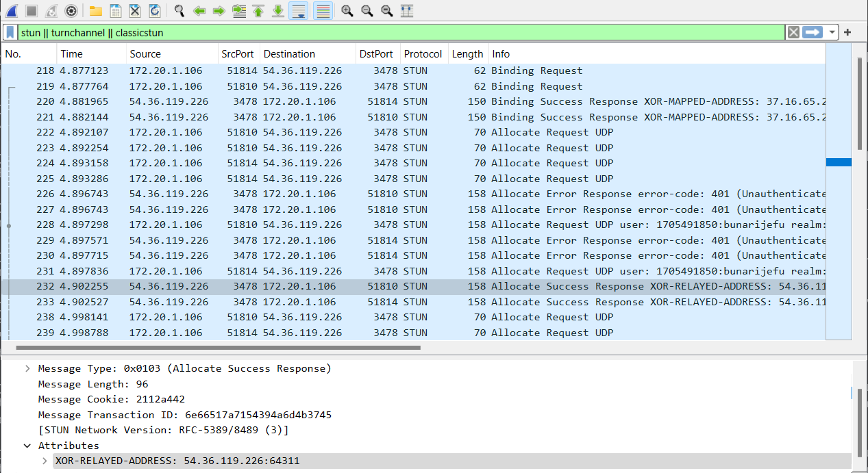Apply the display filter with arrow button
Screen dimensions: 868x473
point(813,32)
